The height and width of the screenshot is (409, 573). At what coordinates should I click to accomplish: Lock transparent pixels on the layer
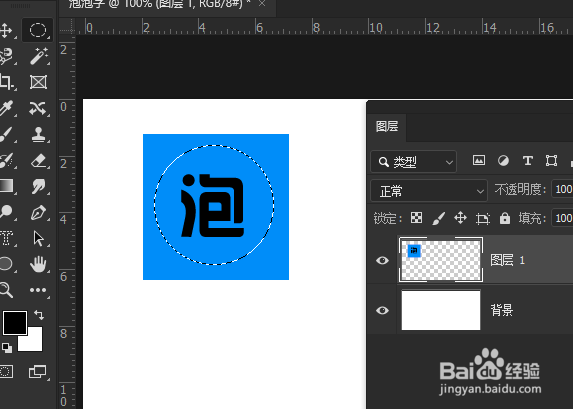416,218
